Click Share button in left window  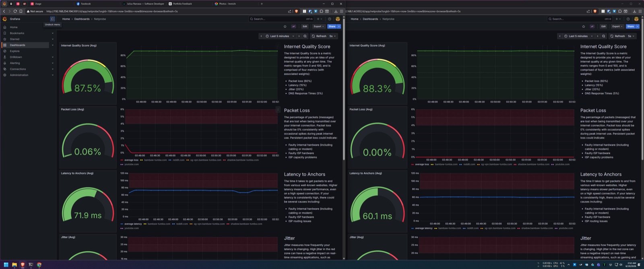pyautogui.click(x=332, y=27)
